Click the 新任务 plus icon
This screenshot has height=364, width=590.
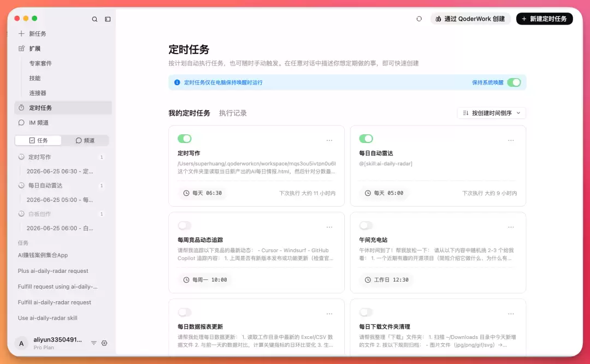(x=21, y=33)
